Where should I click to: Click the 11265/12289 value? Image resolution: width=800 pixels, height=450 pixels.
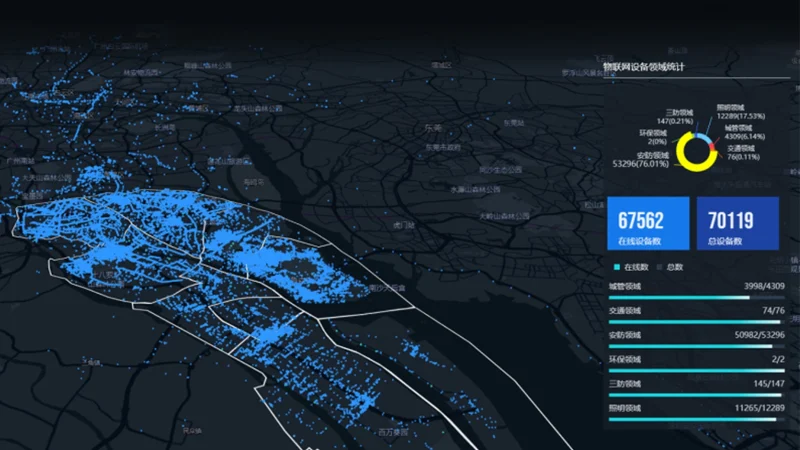point(760,408)
